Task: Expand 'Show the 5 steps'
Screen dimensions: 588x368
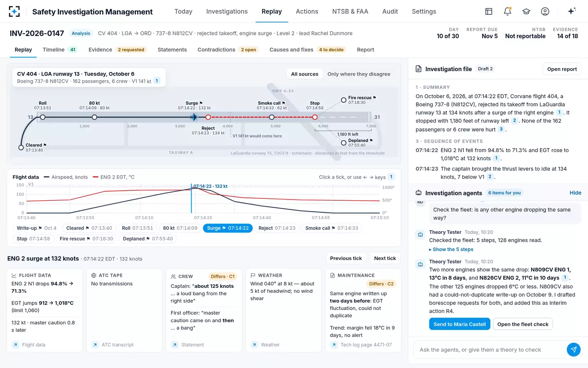Action: pyautogui.click(x=451, y=249)
